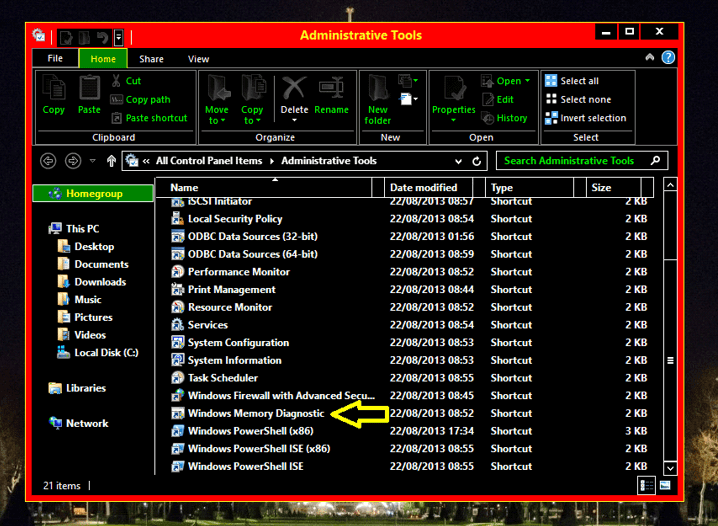Refresh the folder using address bar icon

click(x=478, y=161)
